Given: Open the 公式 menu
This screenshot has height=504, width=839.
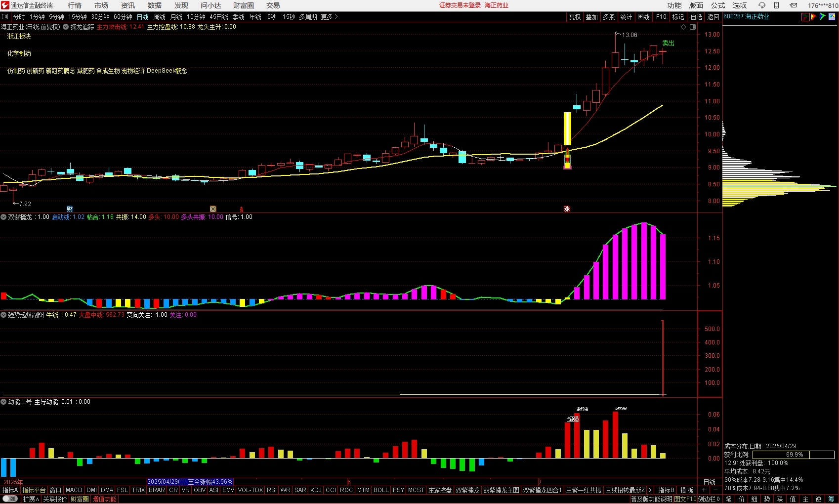Looking at the screenshot, I should 718,5.
